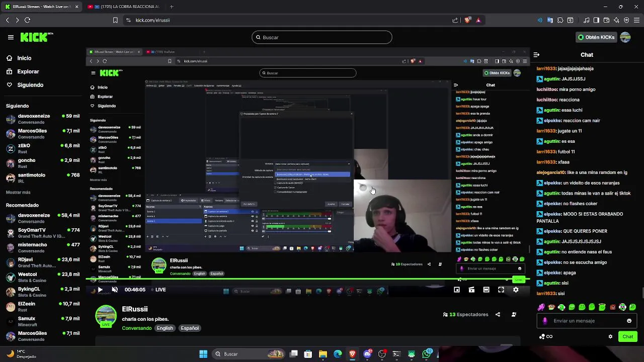Click the follow user icon beside share
Image resolution: width=644 pixels, height=362 pixels.
pos(514,315)
